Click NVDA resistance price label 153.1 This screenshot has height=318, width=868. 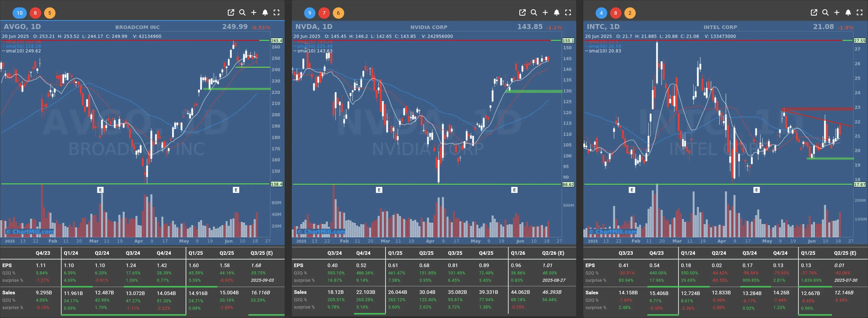(x=568, y=40)
